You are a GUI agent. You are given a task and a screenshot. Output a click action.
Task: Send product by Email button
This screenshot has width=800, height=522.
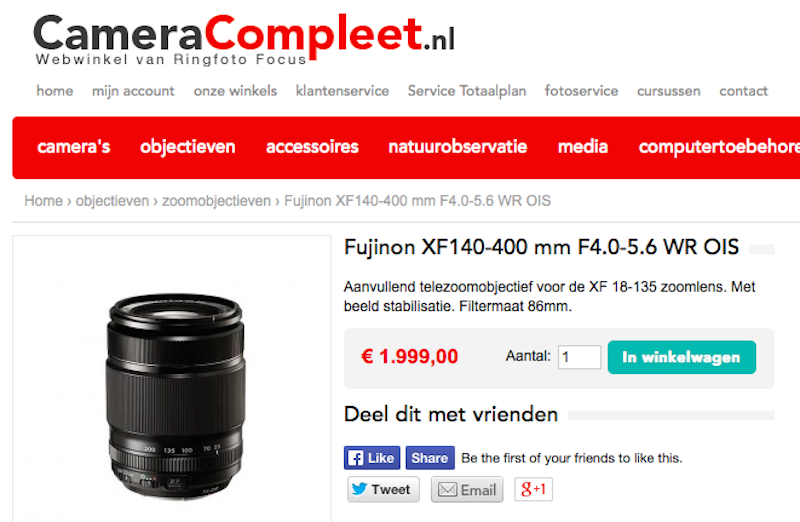(467, 489)
